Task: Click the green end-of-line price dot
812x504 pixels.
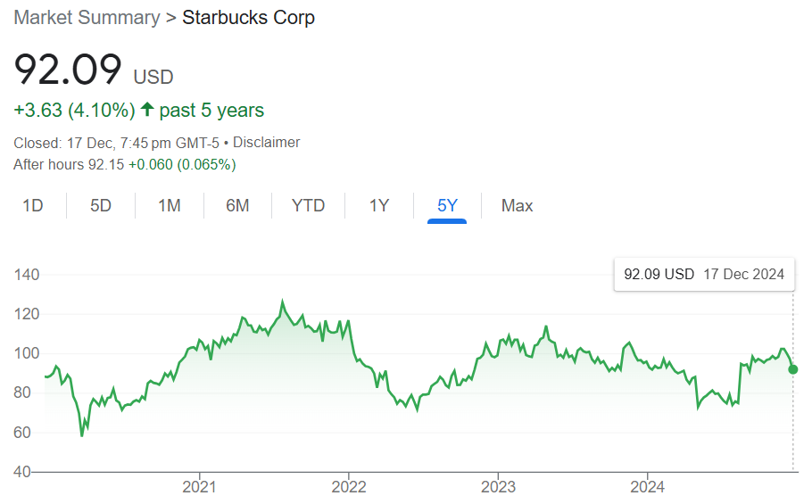Action: pos(793,369)
